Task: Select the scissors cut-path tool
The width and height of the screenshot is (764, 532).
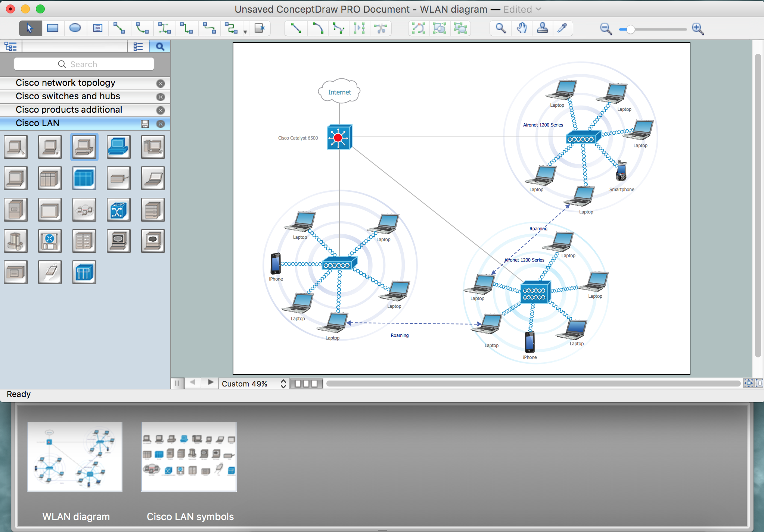Action: click(x=381, y=28)
